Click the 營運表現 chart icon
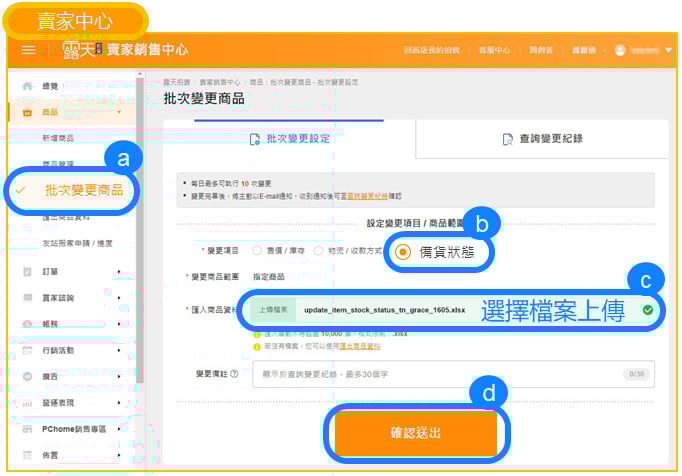 click(27, 403)
